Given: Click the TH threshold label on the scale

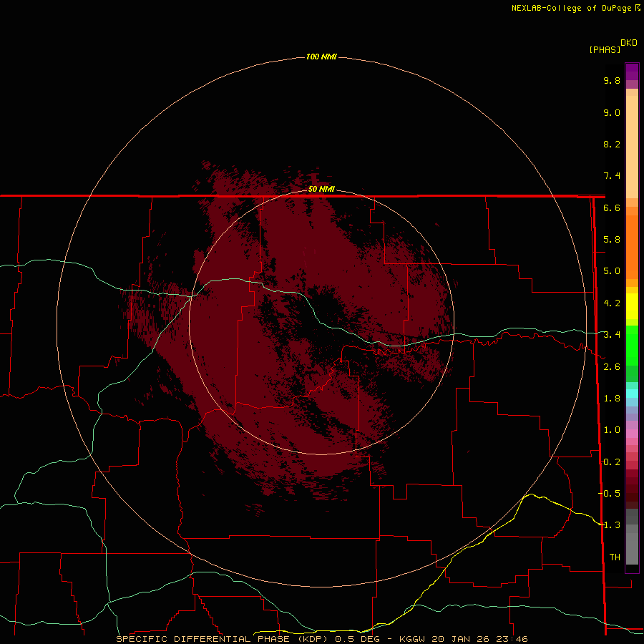Looking at the screenshot, I should click(615, 557).
